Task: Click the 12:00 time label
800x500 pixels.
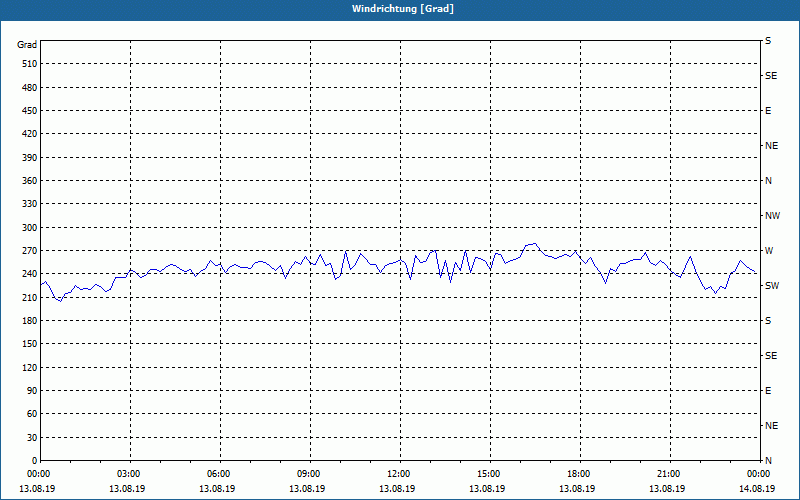Action: [x=398, y=474]
